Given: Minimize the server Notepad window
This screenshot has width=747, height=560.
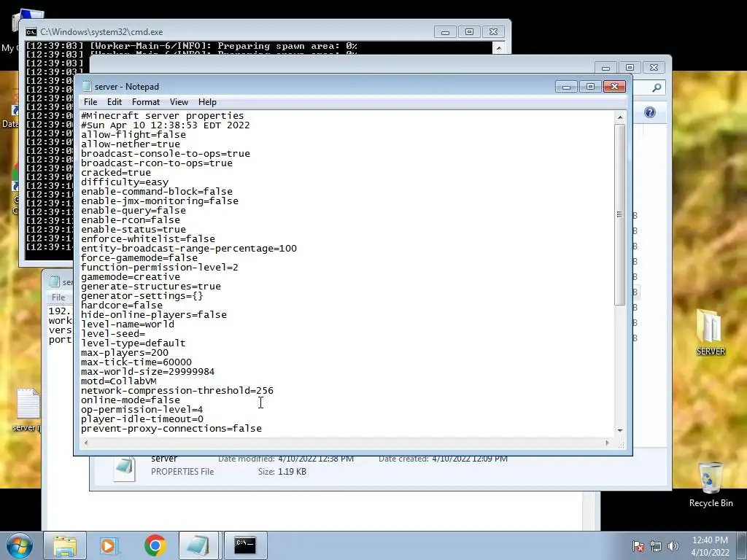Looking at the screenshot, I should coord(566,86).
